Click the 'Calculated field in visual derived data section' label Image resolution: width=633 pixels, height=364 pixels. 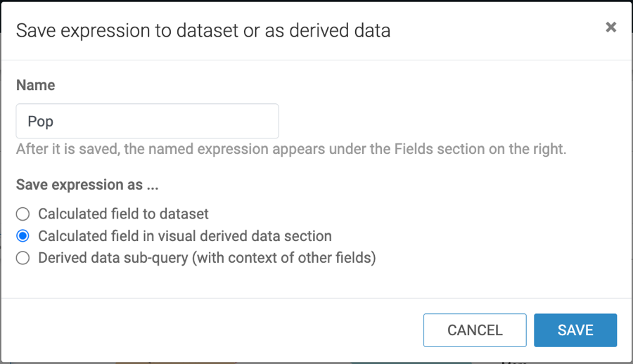pos(184,236)
